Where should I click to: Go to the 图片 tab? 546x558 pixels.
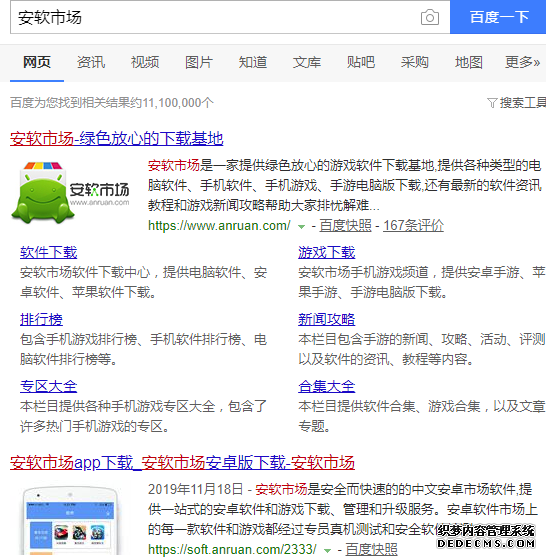coord(199,62)
